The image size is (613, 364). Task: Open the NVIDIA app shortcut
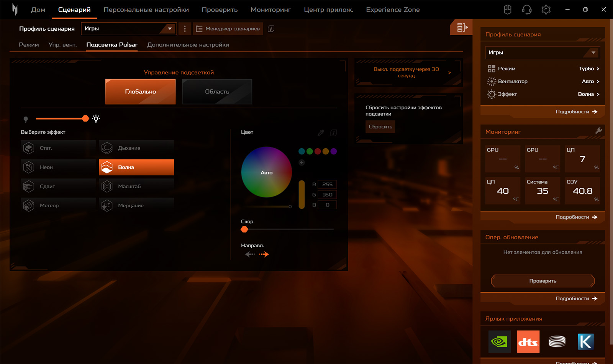pyautogui.click(x=499, y=341)
